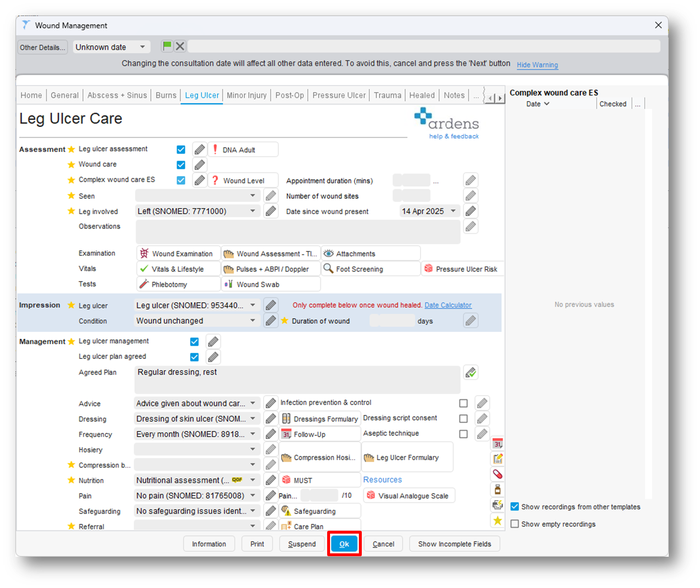
Task: Open the Leg Ulcer Formulary
Action: (407, 457)
